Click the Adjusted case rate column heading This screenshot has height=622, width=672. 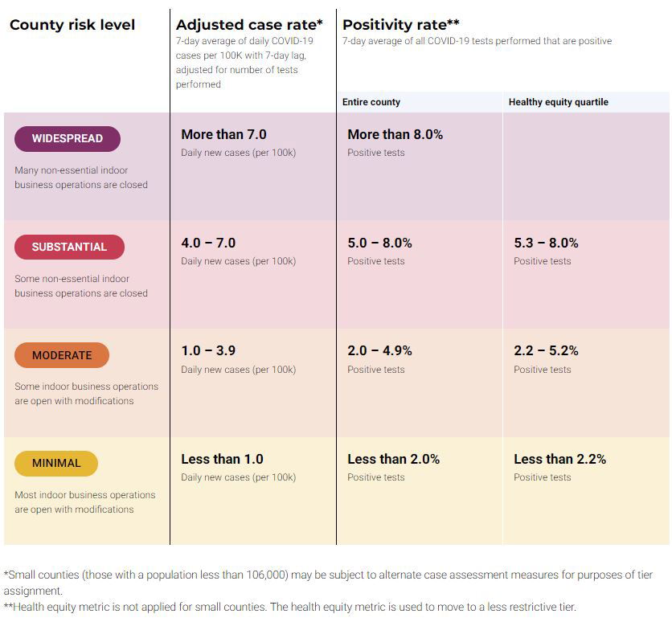point(249,25)
